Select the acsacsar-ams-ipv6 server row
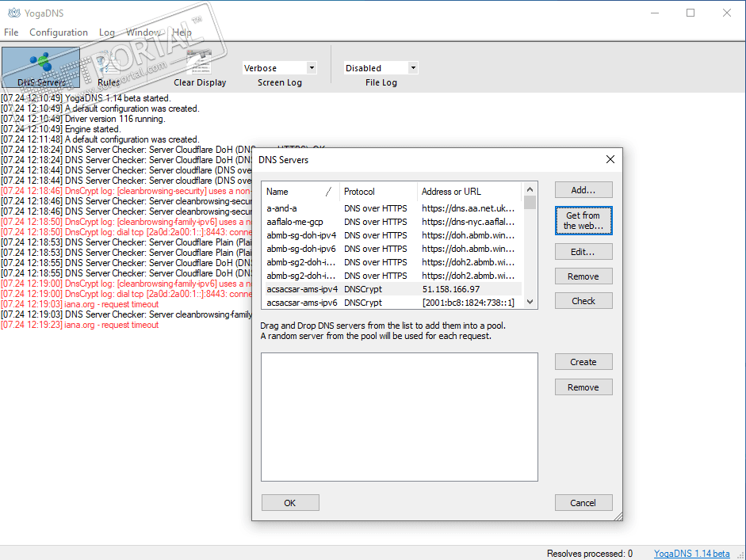 [x=393, y=303]
